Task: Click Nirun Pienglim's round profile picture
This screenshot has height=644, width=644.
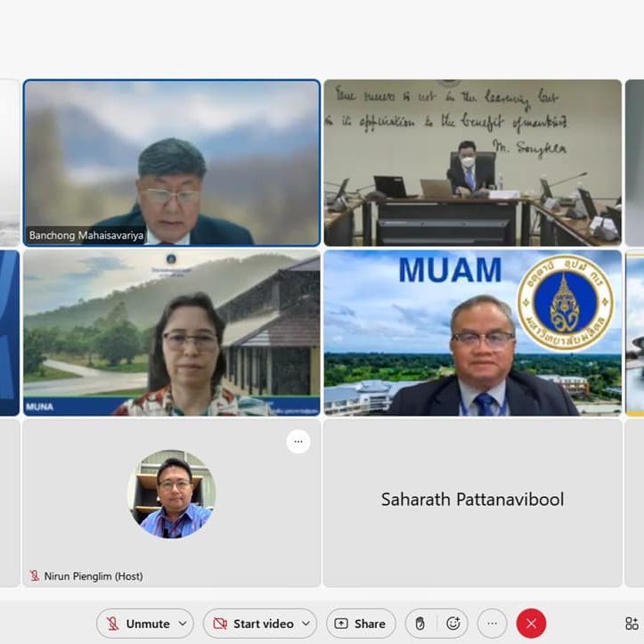Action: tap(171, 494)
